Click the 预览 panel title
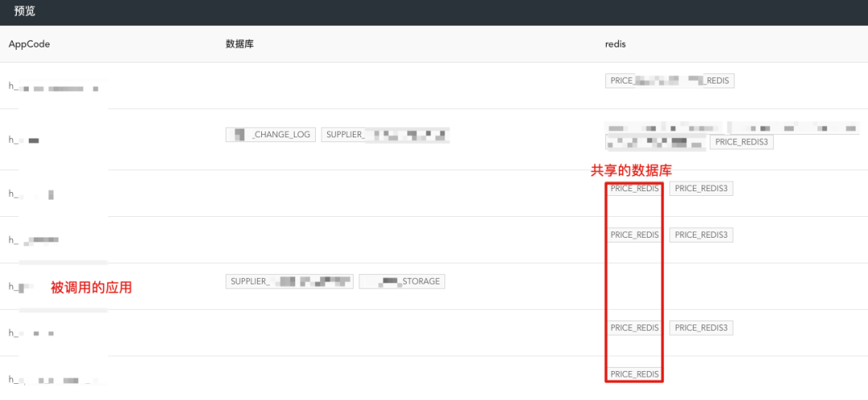 25,11
